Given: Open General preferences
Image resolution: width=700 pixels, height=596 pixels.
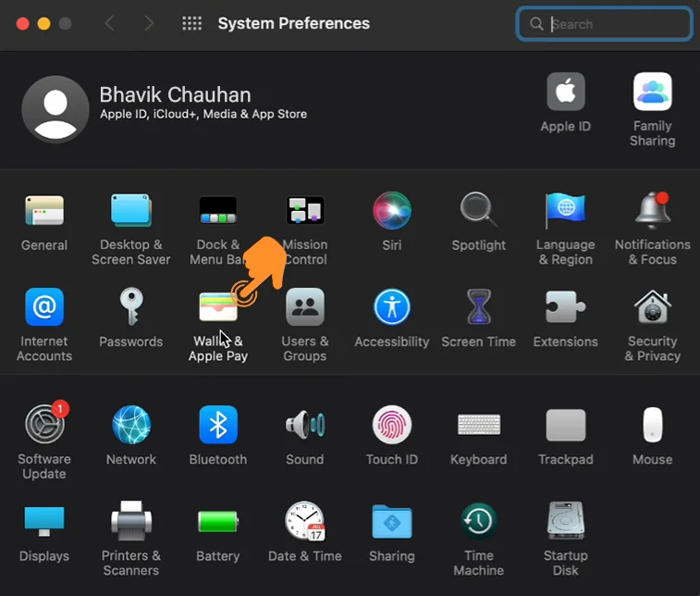Looking at the screenshot, I should (x=44, y=210).
